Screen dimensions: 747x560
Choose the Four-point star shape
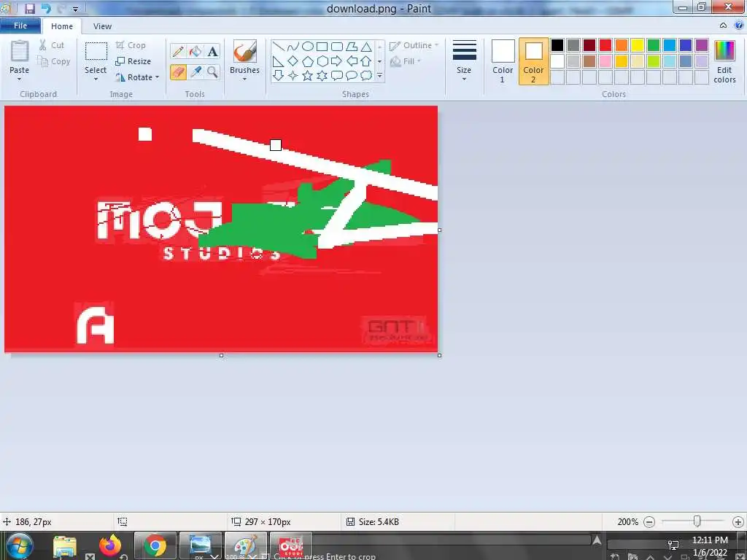tap(293, 75)
